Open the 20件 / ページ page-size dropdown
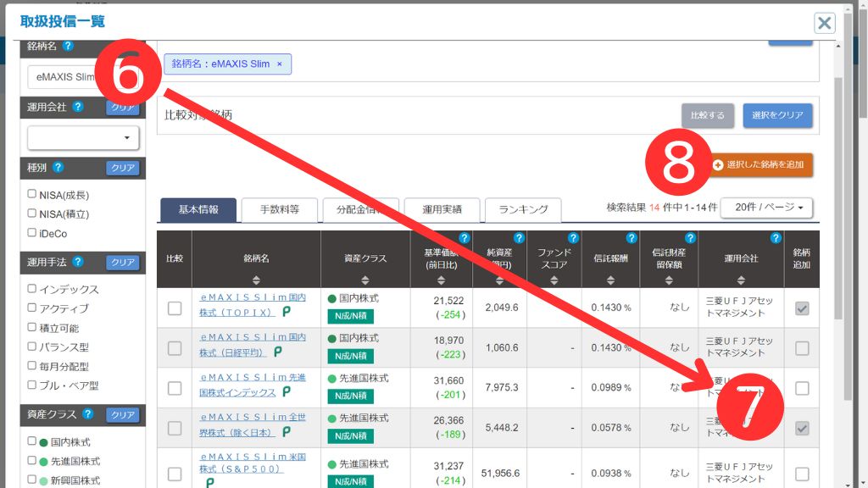Screen dimensions: 868x488 (766, 208)
